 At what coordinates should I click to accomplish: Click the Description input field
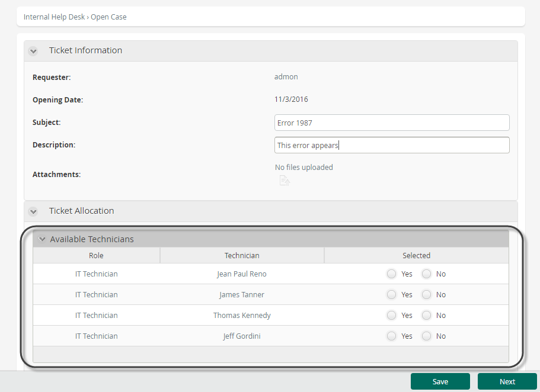(392, 145)
